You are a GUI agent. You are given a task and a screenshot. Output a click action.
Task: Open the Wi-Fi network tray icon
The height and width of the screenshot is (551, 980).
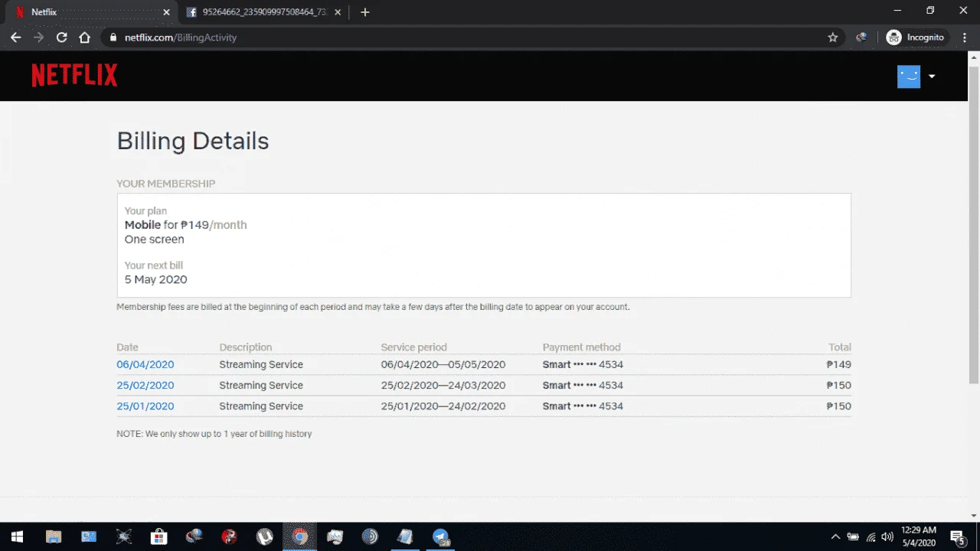coord(871,536)
